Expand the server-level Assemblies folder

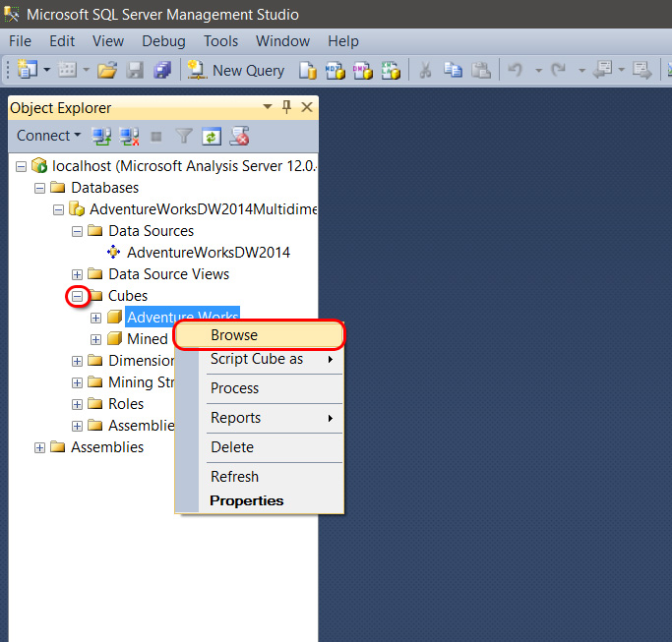pos(40,447)
